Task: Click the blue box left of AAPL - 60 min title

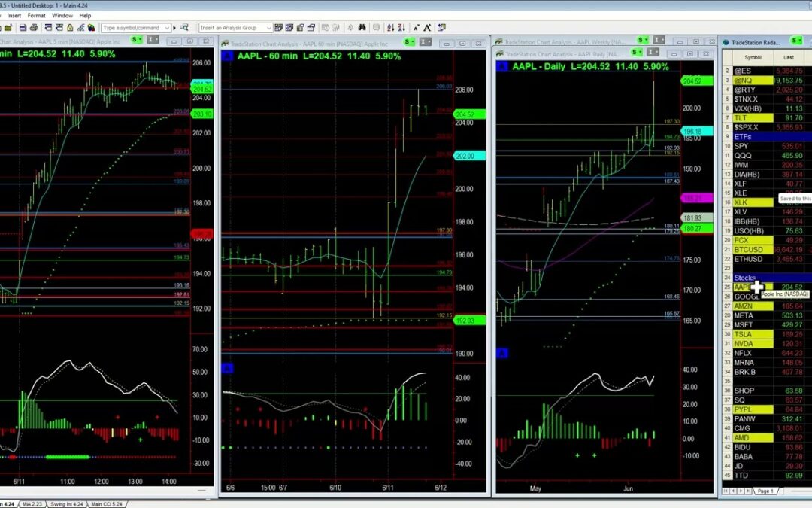Action: tap(227, 56)
